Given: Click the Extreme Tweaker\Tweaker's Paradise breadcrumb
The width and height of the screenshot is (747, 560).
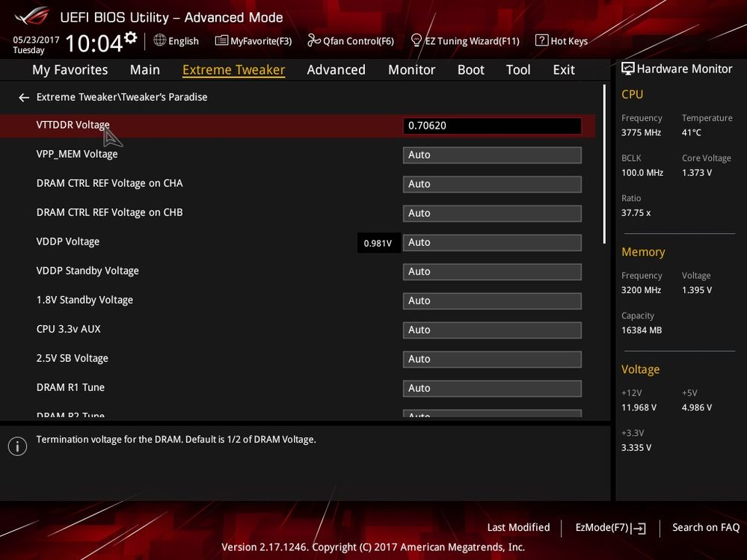Looking at the screenshot, I should coord(122,97).
